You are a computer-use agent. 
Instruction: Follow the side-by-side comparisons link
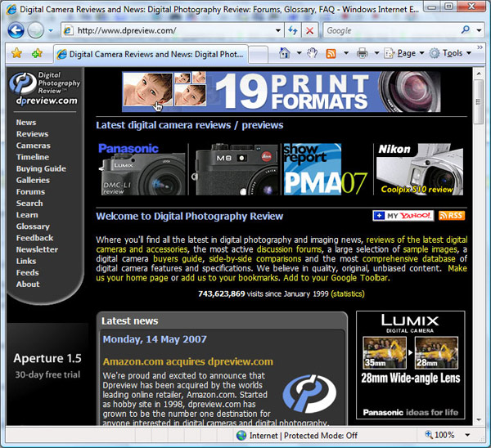pos(255,259)
